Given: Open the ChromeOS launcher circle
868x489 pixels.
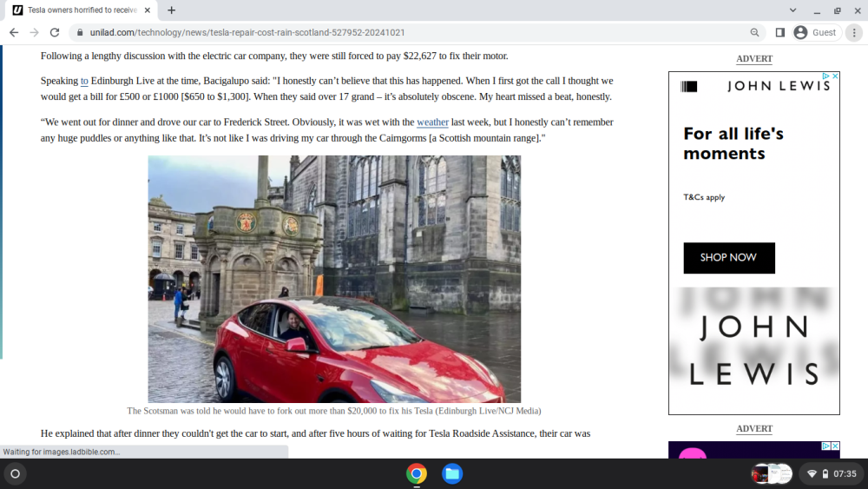Looking at the screenshot, I should [x=16, y=474].
